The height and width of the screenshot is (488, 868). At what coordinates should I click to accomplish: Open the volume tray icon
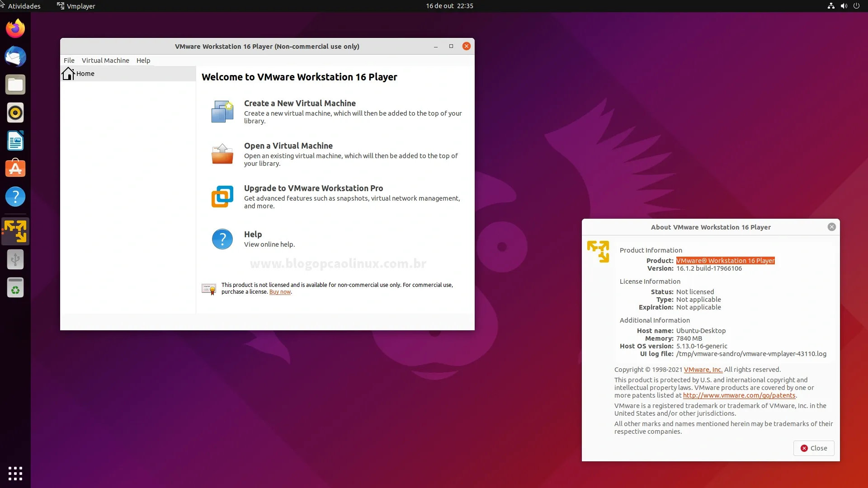point(844,6)
